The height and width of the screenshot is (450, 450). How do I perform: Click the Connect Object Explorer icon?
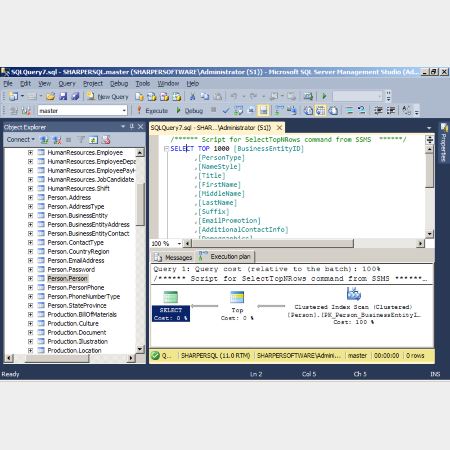[x=44, y=140]
